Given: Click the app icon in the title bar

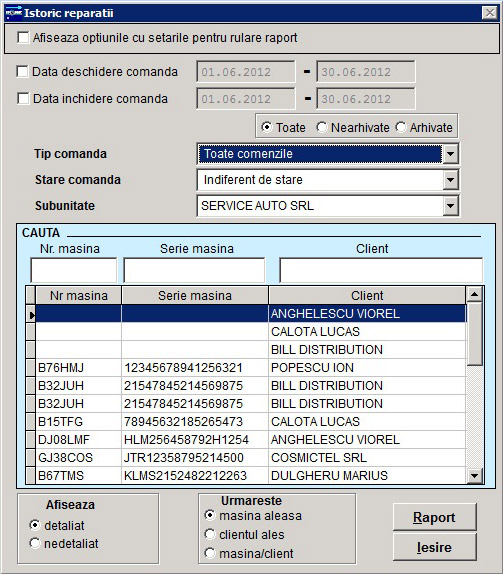Looking at the screenshot, I should click(13, 13).
